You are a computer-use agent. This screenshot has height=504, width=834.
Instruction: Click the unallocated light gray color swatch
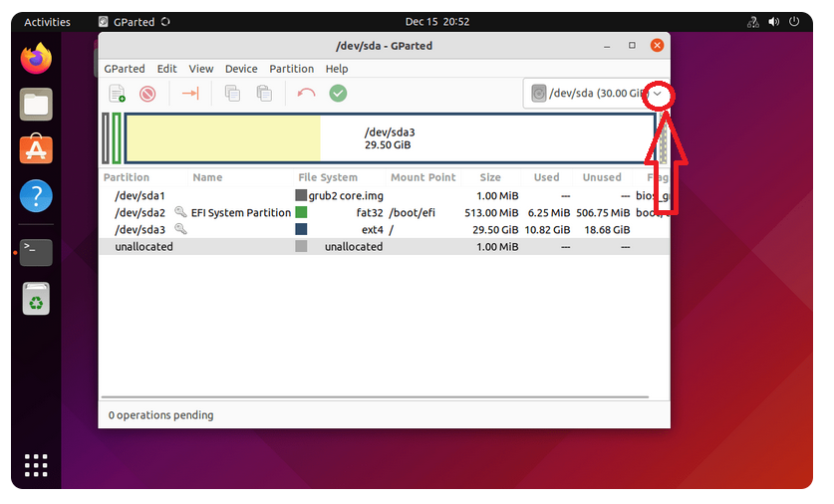(x=301, y=246)
